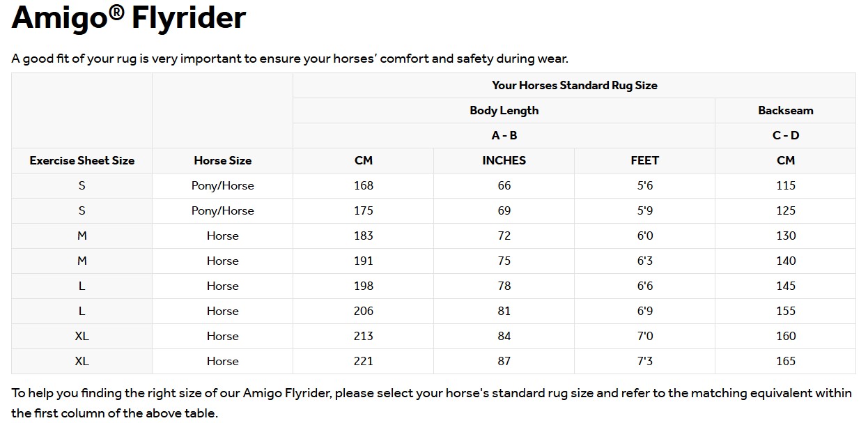Click the Your Horses Standard Rug Size header
Image resolution: width=868 pixels, height=423 pixels.
click(x=575, y=85)
